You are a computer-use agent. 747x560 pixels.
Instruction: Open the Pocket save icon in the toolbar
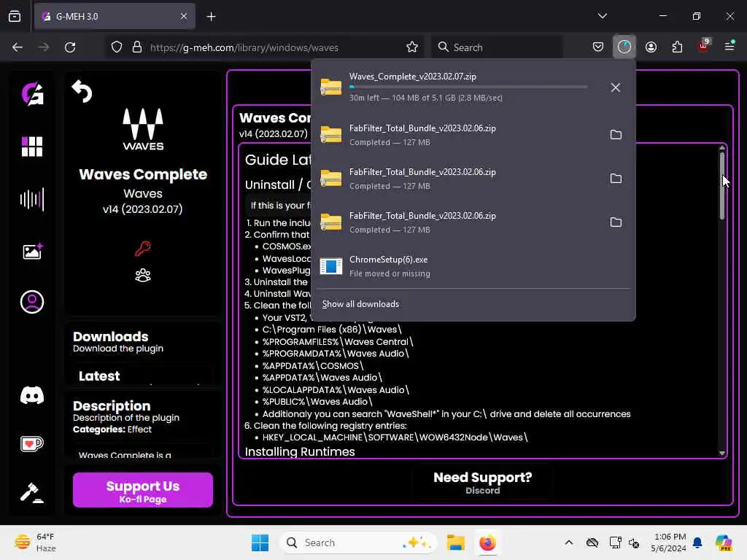pos(598,47)
